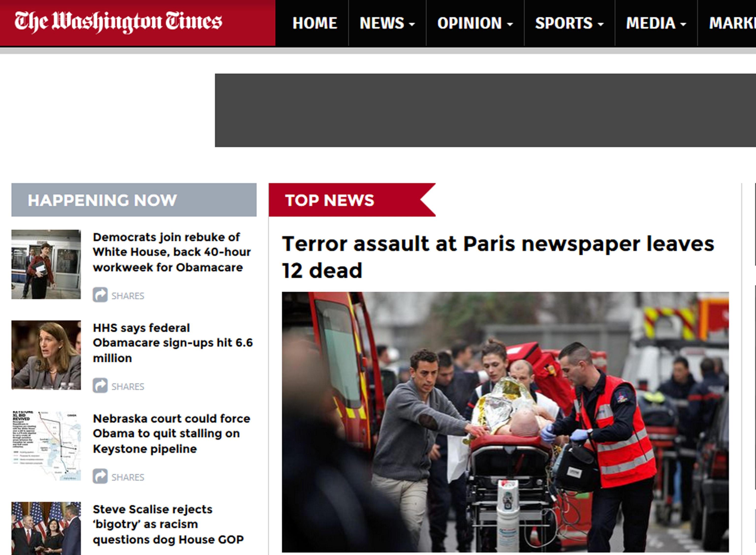This screenshot has height=555, width=756.
Task: Open HHS says federal Obamacare sign-ups article
Action: tap(173, 343)
